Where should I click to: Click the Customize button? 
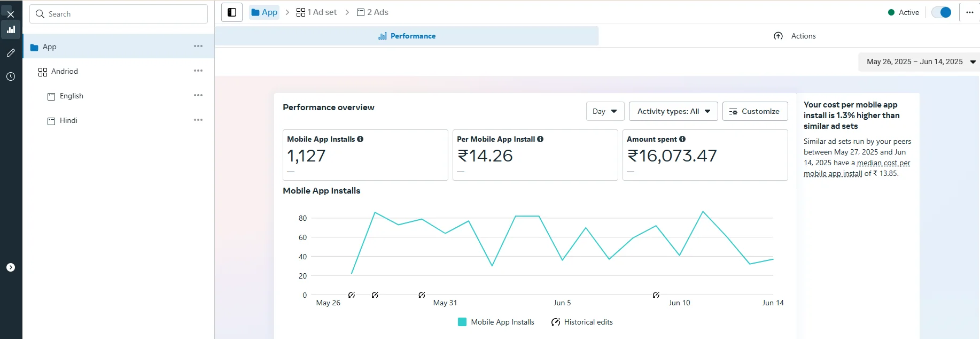[755, 111]
